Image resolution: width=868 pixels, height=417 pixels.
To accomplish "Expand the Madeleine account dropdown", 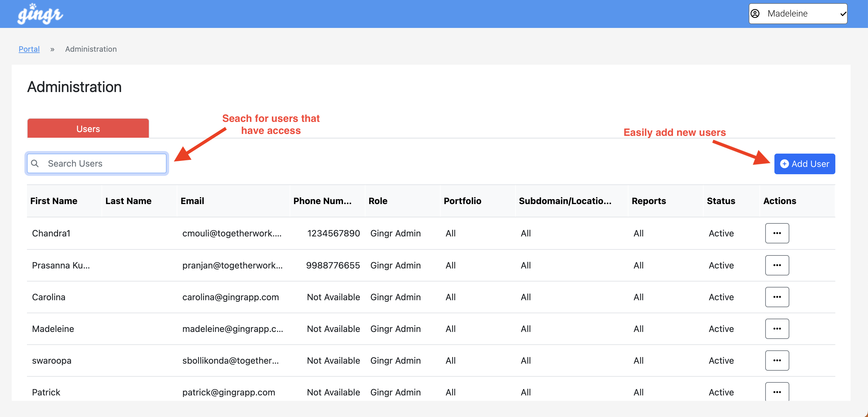I will pos(798,13).
